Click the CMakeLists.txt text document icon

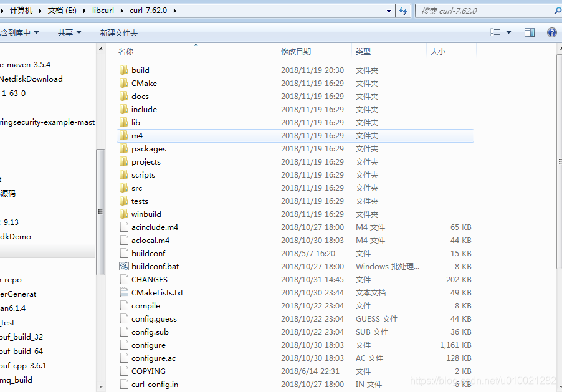pos(124,293)
